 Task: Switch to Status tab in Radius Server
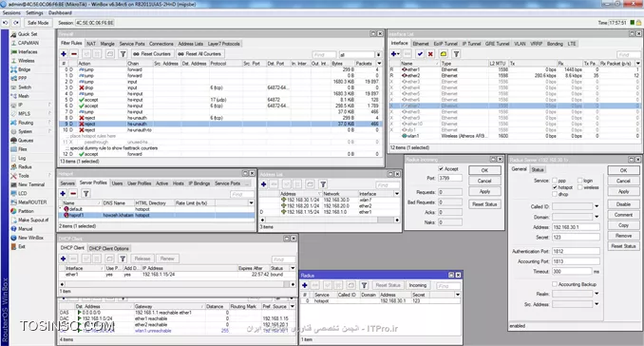coord(538,170)
